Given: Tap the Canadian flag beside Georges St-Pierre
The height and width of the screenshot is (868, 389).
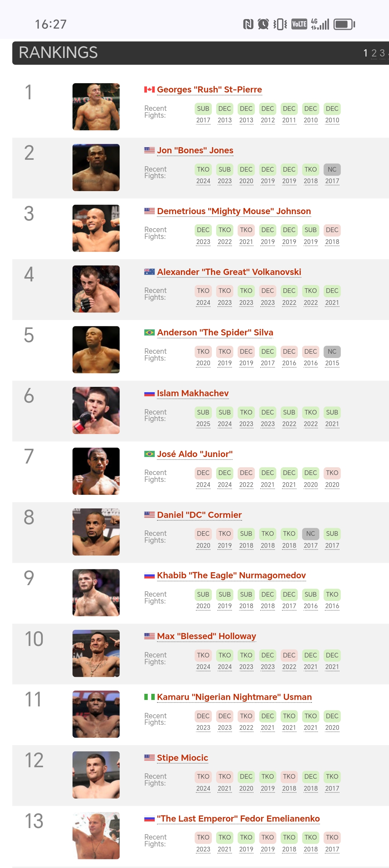Looking at the screenshot, I should pos(149,90).
